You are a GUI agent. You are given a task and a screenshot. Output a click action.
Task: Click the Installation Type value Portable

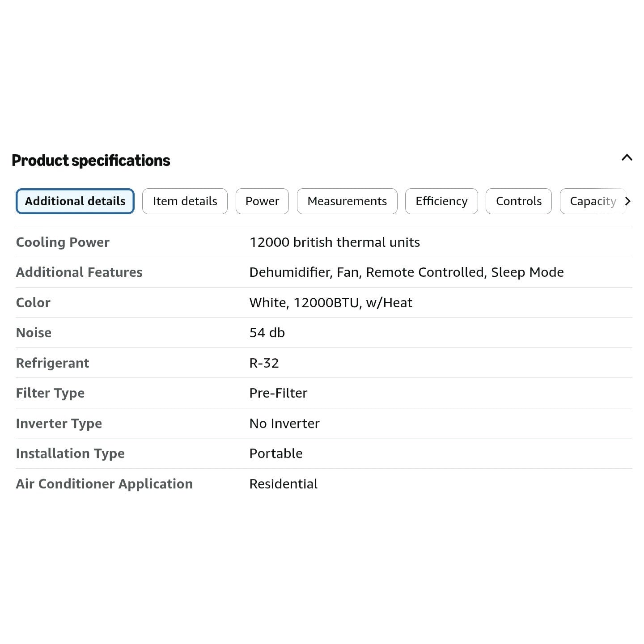click(276, 453)
